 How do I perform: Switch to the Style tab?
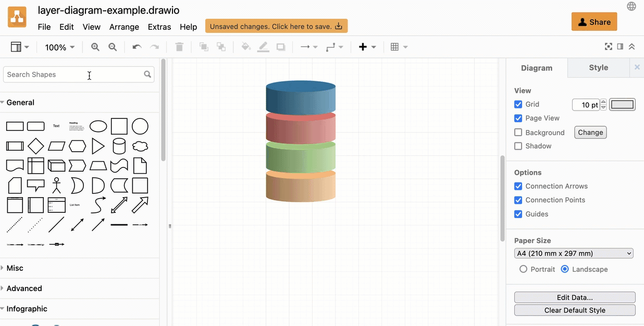pos(598,68)
